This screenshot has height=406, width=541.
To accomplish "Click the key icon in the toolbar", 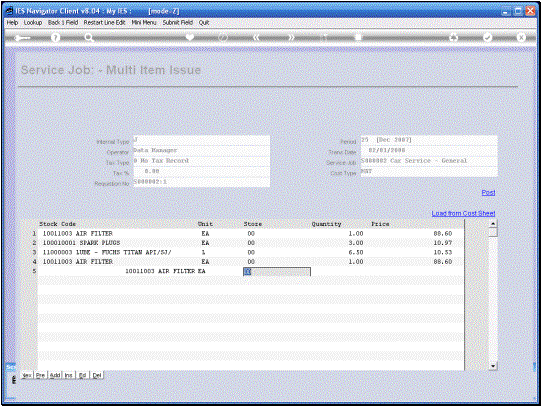I will coord(22,38).
